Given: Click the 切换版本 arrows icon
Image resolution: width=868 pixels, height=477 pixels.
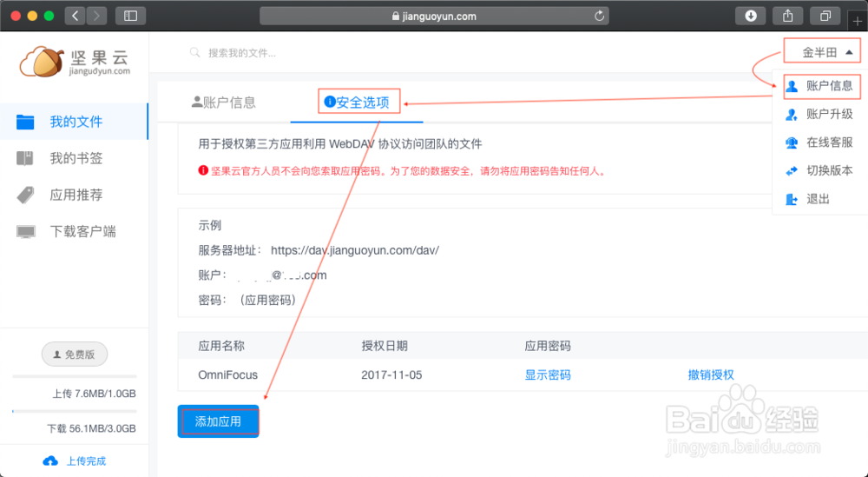Looking at the screenshot, I should 792,171.
